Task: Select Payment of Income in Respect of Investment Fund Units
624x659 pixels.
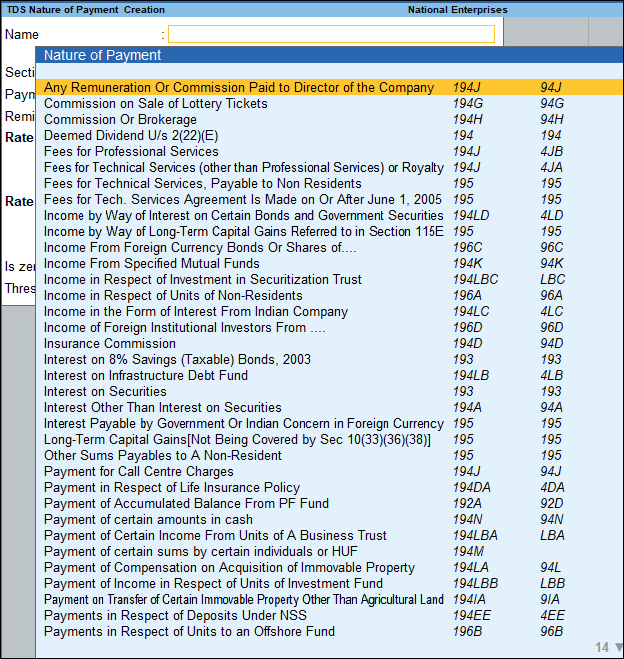Action: pyautogui.click(x=329, y=583)
